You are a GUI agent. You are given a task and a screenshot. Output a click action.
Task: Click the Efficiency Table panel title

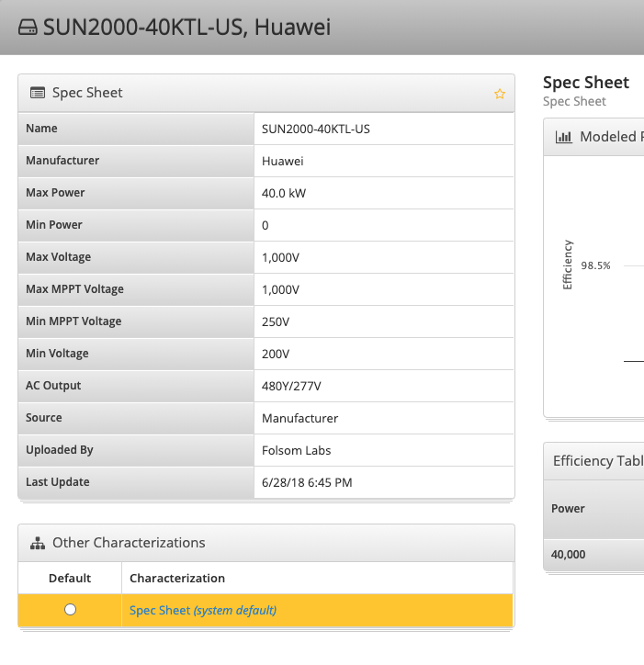pos(598,461)
